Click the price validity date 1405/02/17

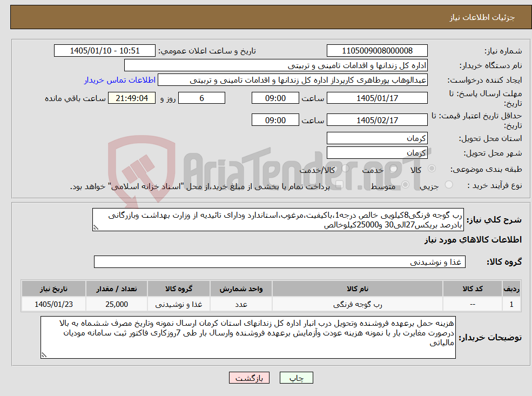click(377, 120)
